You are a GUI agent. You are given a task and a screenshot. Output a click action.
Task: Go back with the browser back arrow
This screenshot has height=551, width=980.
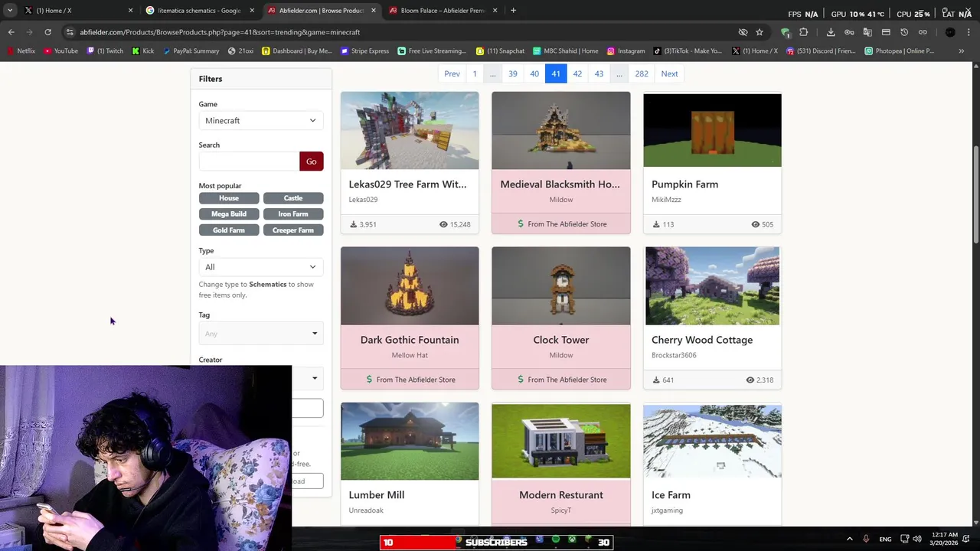11,32
